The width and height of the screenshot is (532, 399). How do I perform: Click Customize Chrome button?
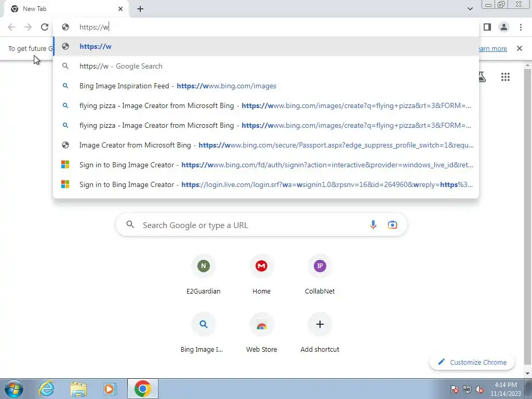click(472, 362)
